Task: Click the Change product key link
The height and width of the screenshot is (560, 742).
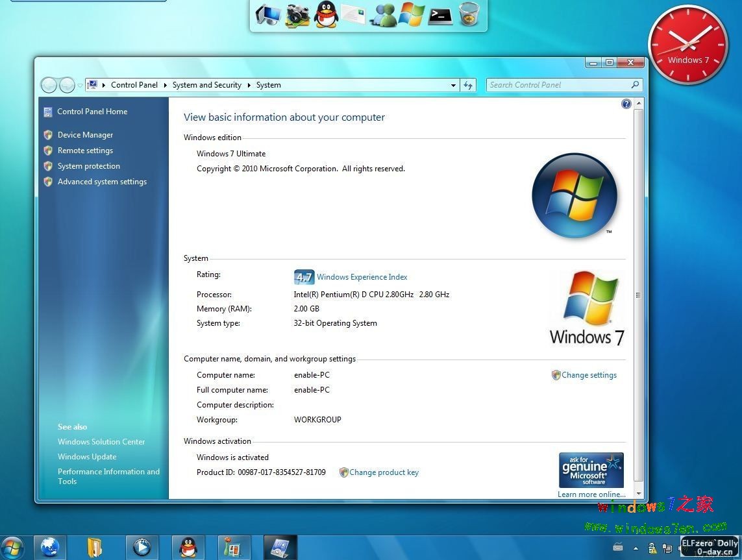Action: (x=384, y=472)
